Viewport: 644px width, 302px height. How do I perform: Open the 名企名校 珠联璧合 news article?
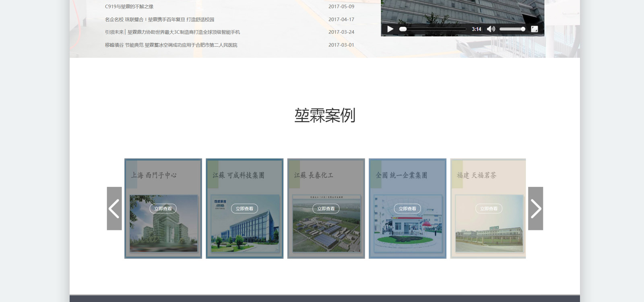pyautogui.click(x=159, y=19)
